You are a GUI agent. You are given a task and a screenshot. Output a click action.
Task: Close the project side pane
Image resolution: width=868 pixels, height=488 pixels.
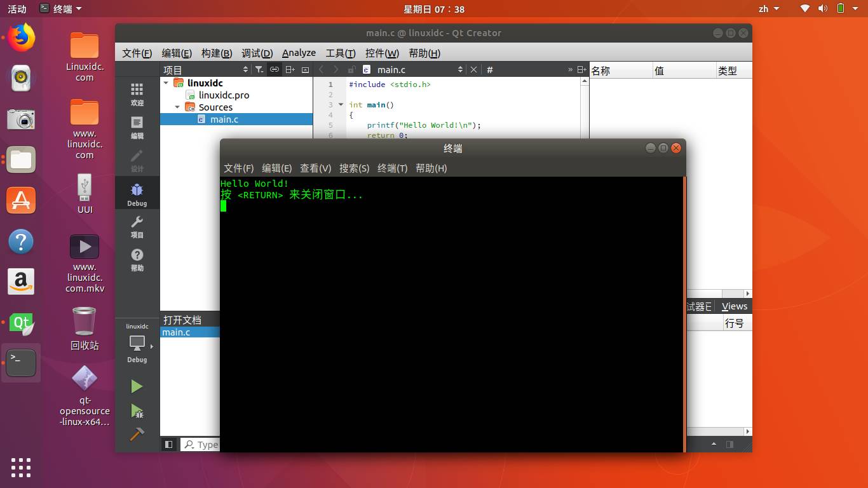coord(305,69)
